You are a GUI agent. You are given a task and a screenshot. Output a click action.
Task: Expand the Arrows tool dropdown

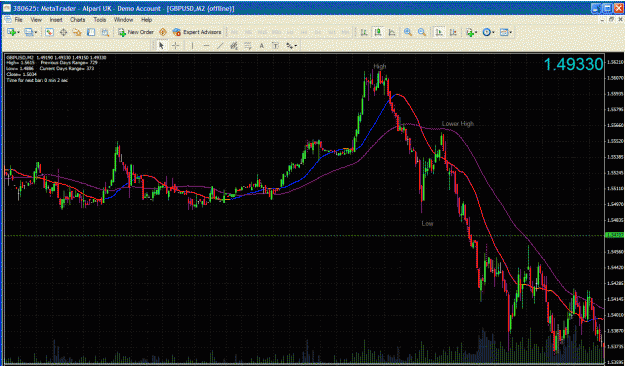(296, 46)
